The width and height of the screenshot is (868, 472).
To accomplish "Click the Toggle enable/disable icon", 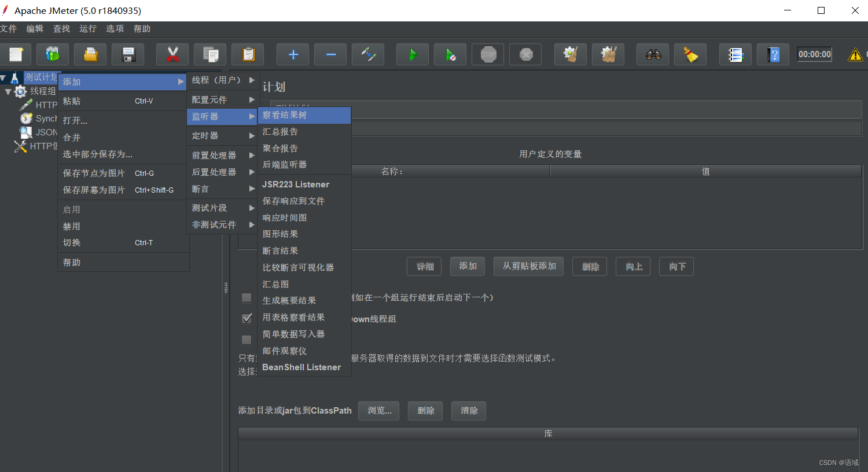I will coord(368,54).
